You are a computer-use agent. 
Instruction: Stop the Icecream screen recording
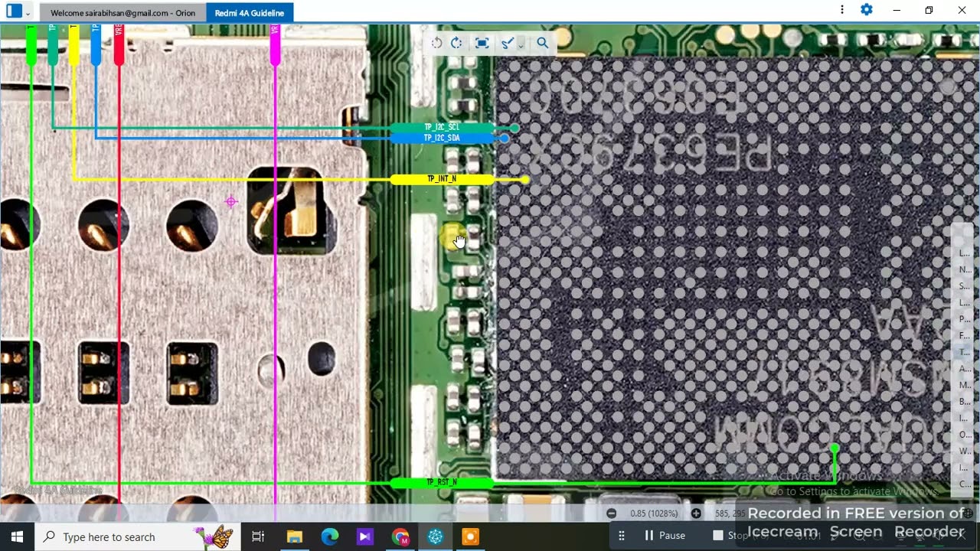point(730,536)
